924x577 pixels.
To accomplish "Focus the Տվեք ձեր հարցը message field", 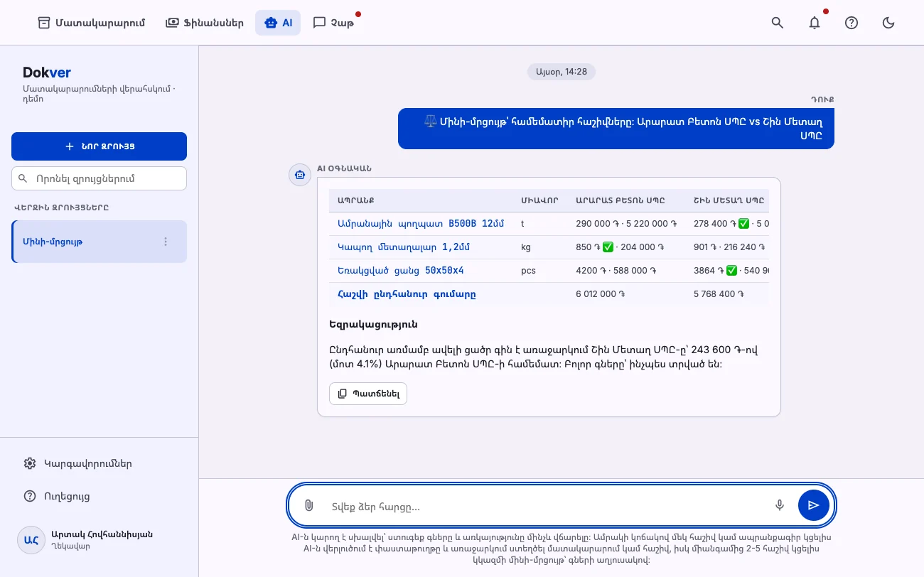I will [x=546, y=507].
